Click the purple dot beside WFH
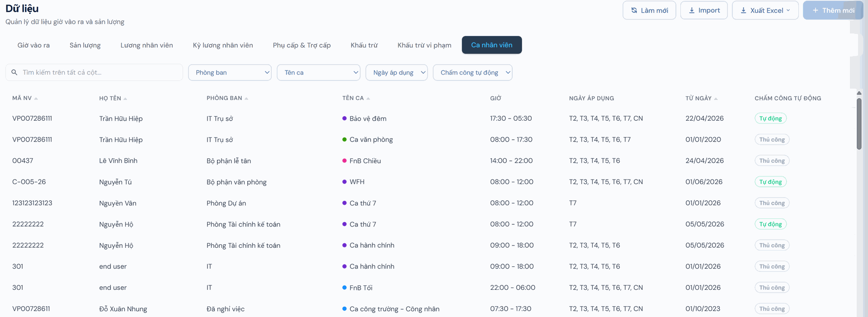Image resolution: width=868 pixels, height=317 pixels. (344, 182)
